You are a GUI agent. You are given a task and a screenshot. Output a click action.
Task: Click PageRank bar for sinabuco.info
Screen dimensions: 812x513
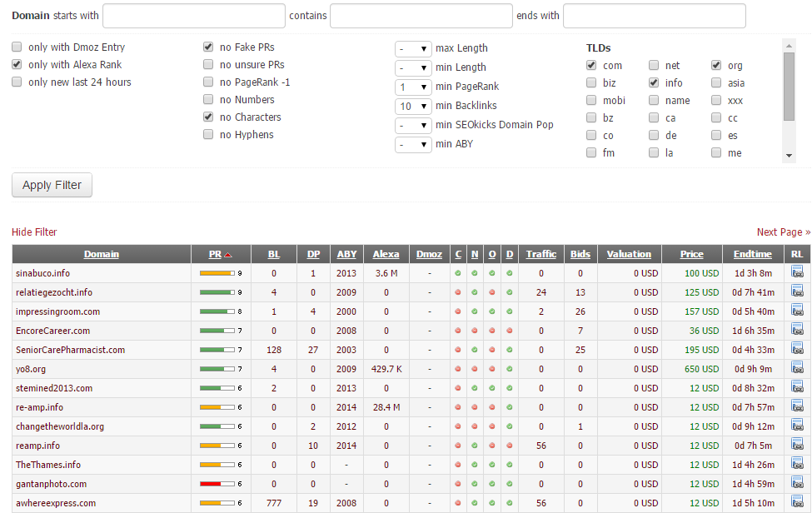click(217, 273)
